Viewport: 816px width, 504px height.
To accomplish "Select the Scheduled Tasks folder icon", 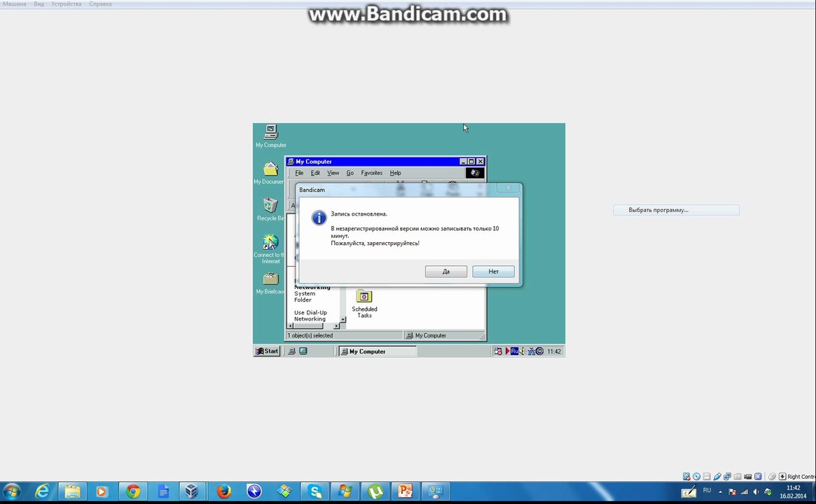I will pyautogui.click(x=364, y=304).
